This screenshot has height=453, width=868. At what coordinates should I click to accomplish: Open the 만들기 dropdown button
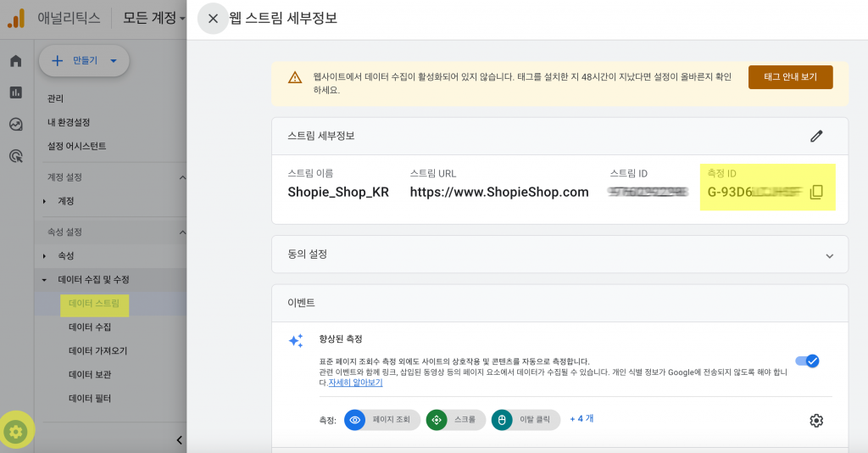click(x=84, y=61)
